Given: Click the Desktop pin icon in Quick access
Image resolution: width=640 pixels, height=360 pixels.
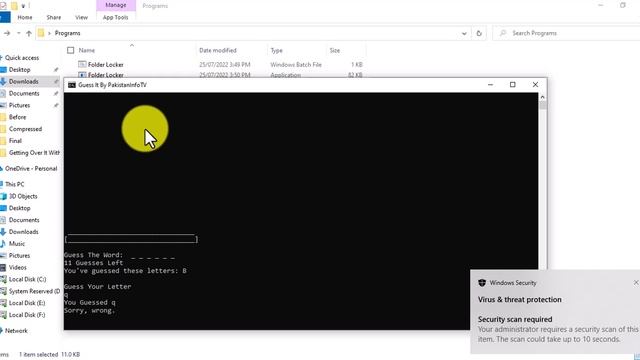Looking at the screenshot, I should [56, 70].
